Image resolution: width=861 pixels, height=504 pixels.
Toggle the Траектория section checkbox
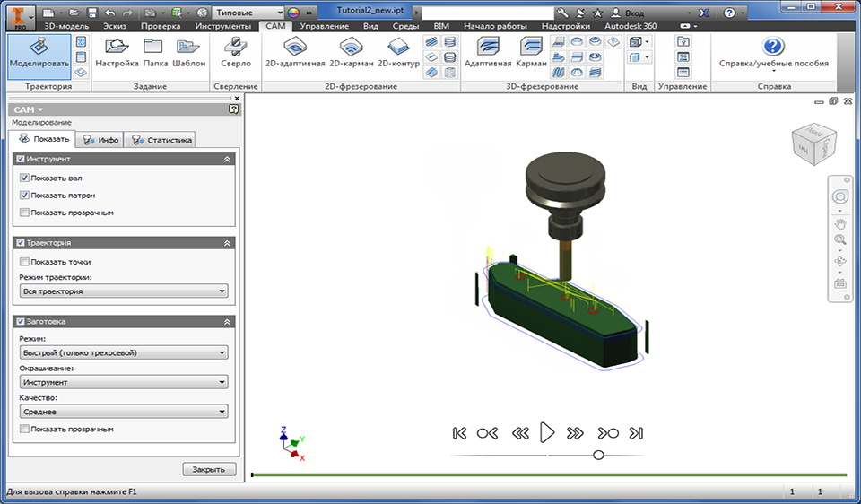[21, 243]
